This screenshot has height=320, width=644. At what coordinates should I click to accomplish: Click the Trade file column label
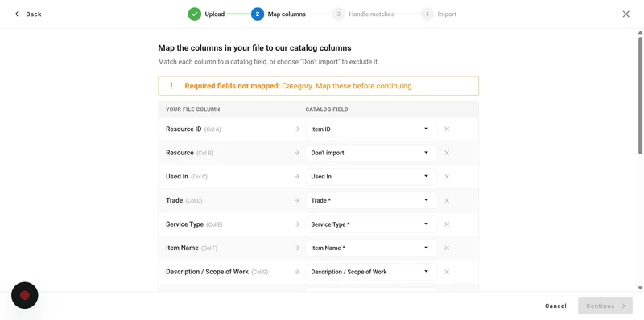click(x=174, y=200)
